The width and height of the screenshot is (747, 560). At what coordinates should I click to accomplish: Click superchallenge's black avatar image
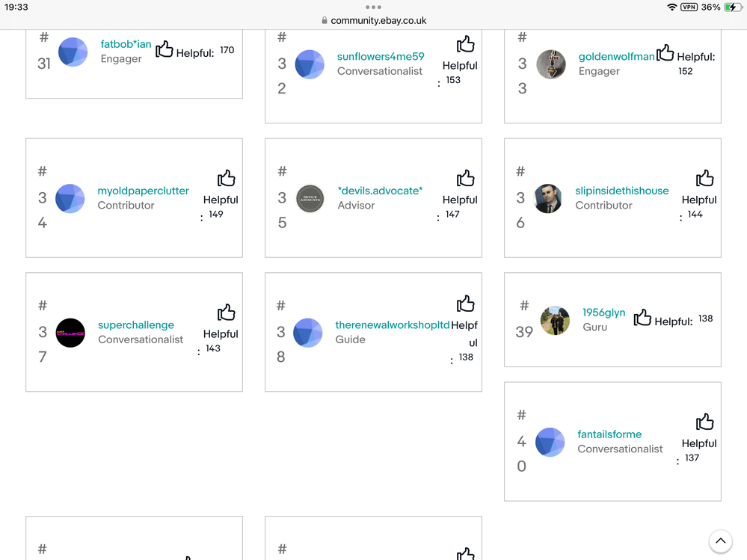[71, 333]
